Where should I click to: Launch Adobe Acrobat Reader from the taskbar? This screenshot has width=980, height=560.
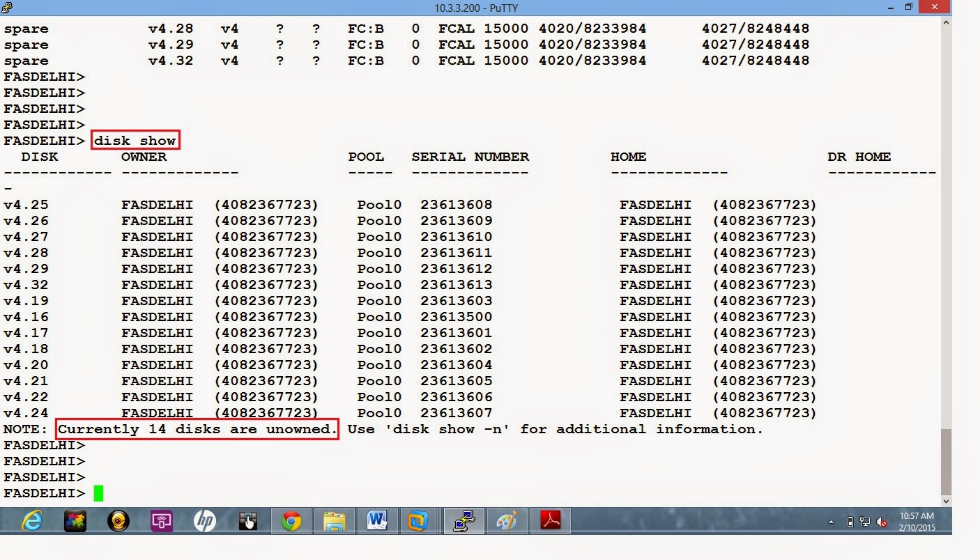tap(550, 520)
